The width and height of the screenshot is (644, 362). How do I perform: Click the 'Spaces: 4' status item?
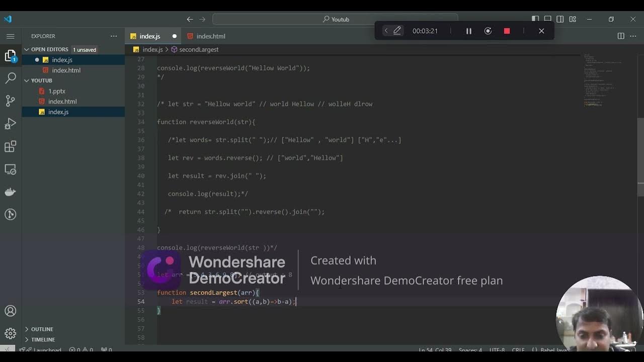(470, 349)
